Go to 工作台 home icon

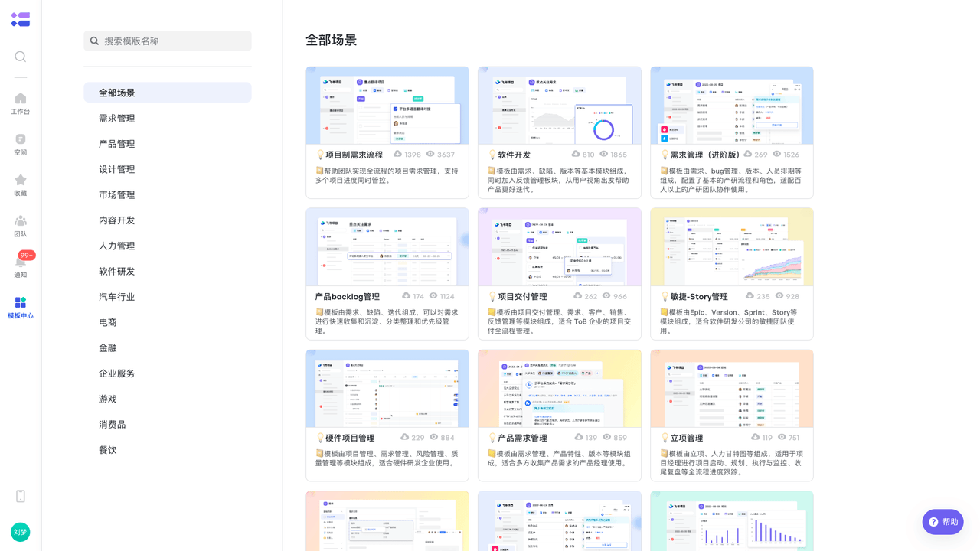tap(21, 103)
